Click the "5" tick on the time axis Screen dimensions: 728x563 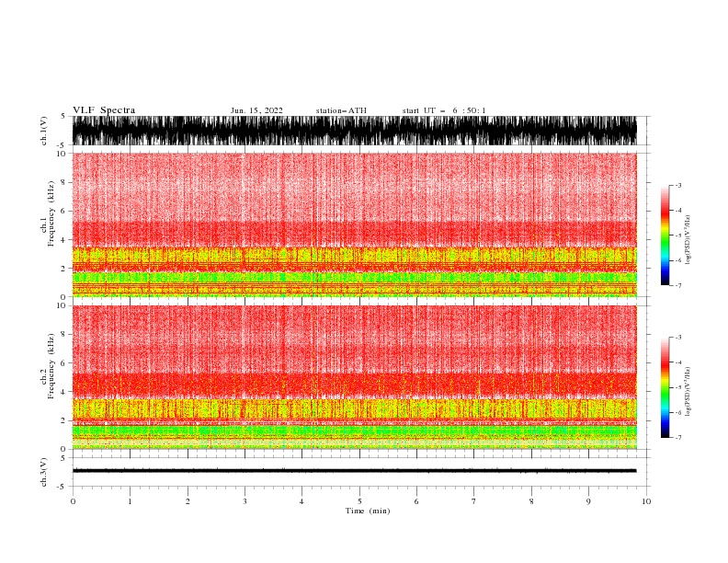[359, 501]
